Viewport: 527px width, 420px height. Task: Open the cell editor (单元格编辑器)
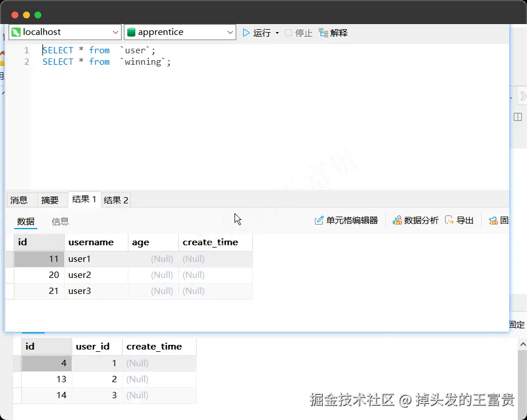tap(346, 220)
